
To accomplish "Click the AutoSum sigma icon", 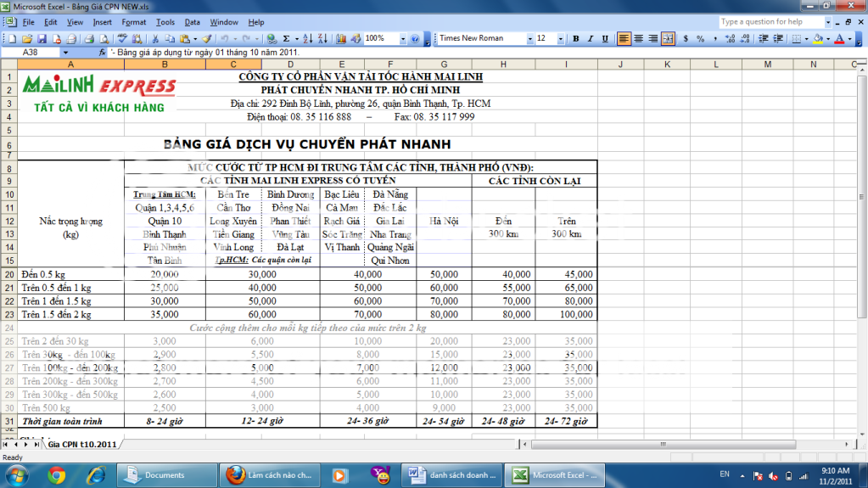I will click(286, 39).
